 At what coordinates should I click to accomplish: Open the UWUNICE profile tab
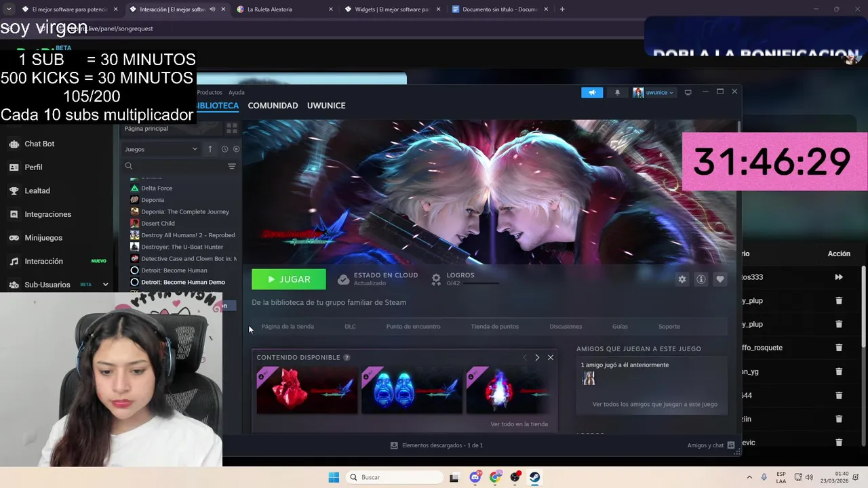(326, 106)
